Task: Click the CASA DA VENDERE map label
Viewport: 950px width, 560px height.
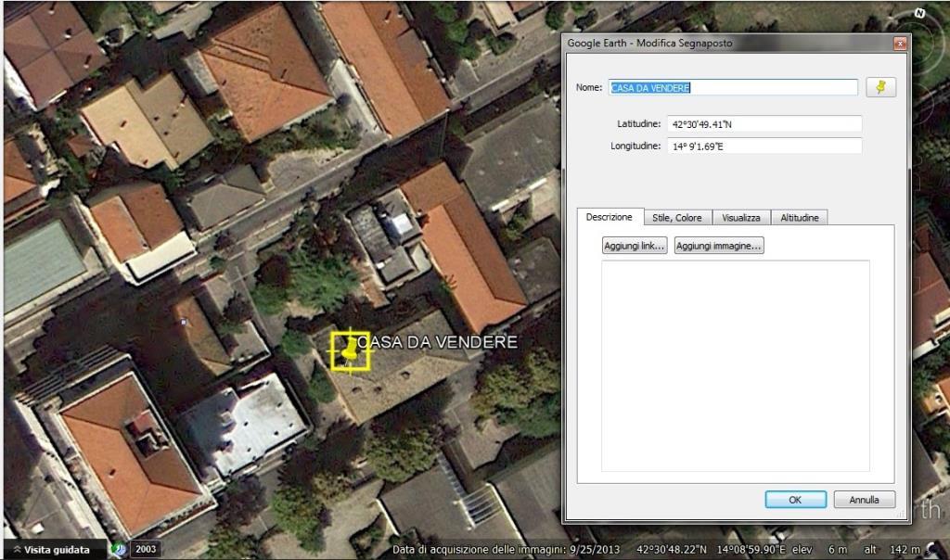Action: (438, 342)
